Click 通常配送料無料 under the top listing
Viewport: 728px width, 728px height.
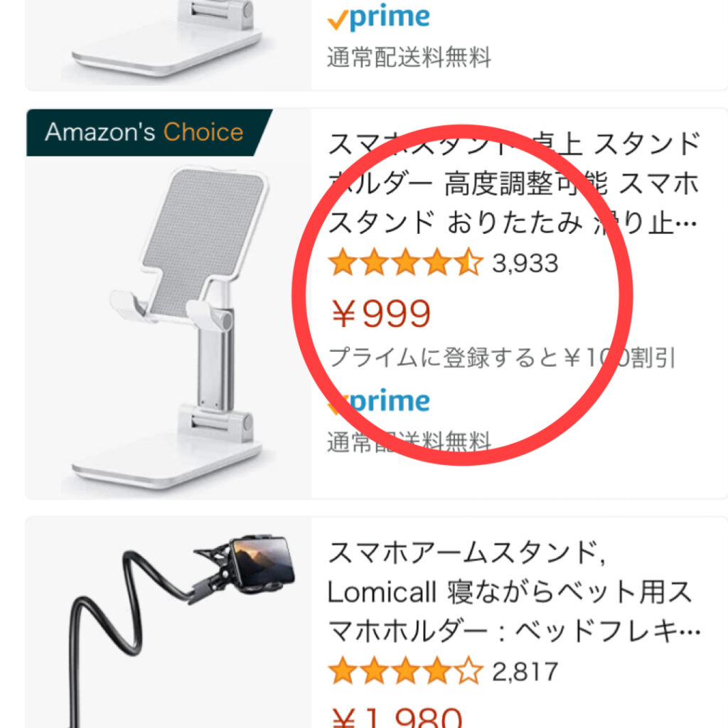[409, 58]
